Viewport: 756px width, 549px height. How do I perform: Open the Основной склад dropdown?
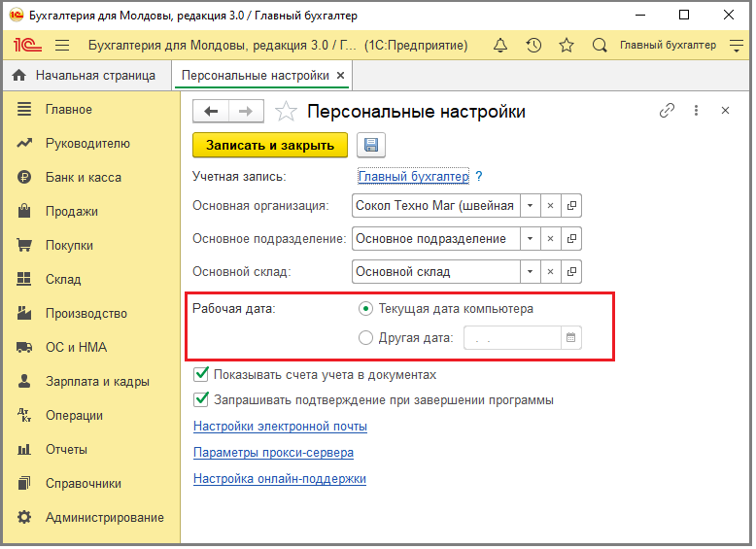coord(529,272)
